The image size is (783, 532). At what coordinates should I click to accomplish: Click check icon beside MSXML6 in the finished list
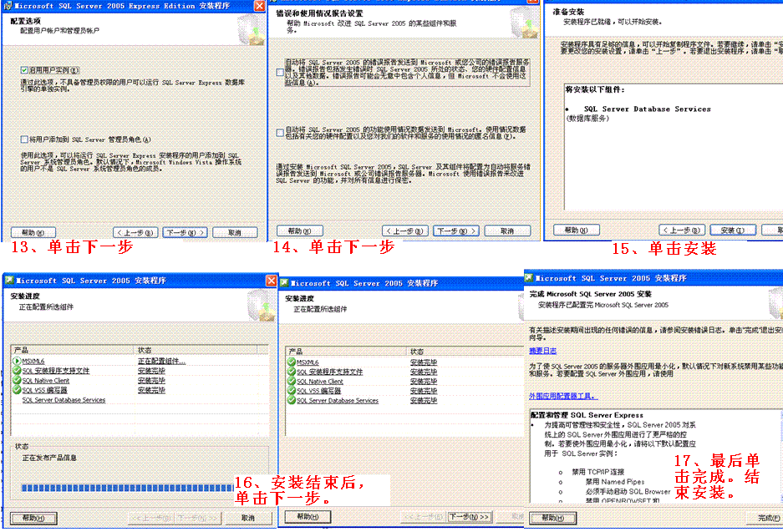coord(291,362)
